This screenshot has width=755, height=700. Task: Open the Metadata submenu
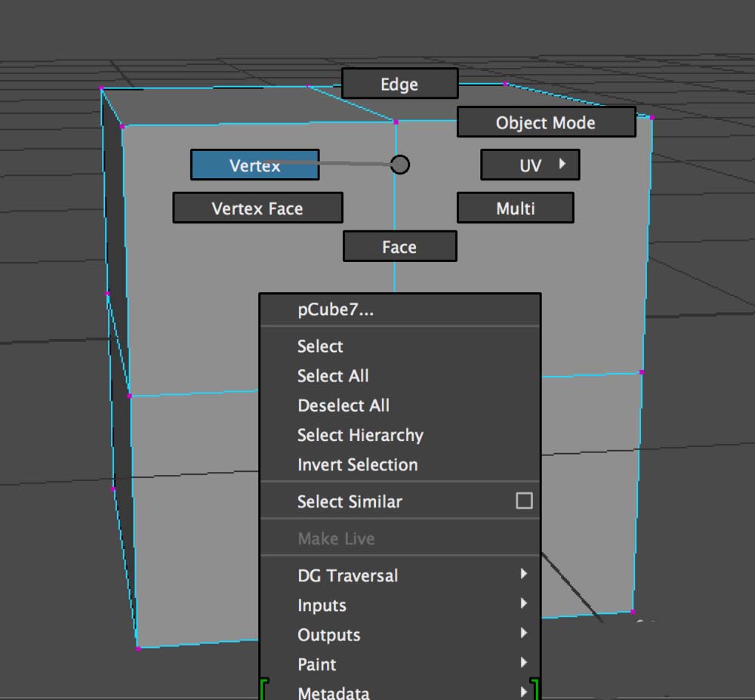click(400, 692)
